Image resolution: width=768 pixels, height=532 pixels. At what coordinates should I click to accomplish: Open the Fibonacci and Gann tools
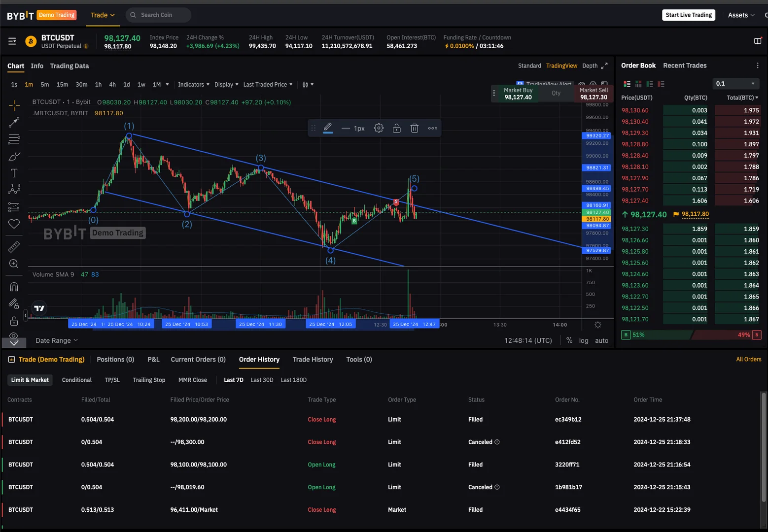pyautogui.click(x=14, y=139)
